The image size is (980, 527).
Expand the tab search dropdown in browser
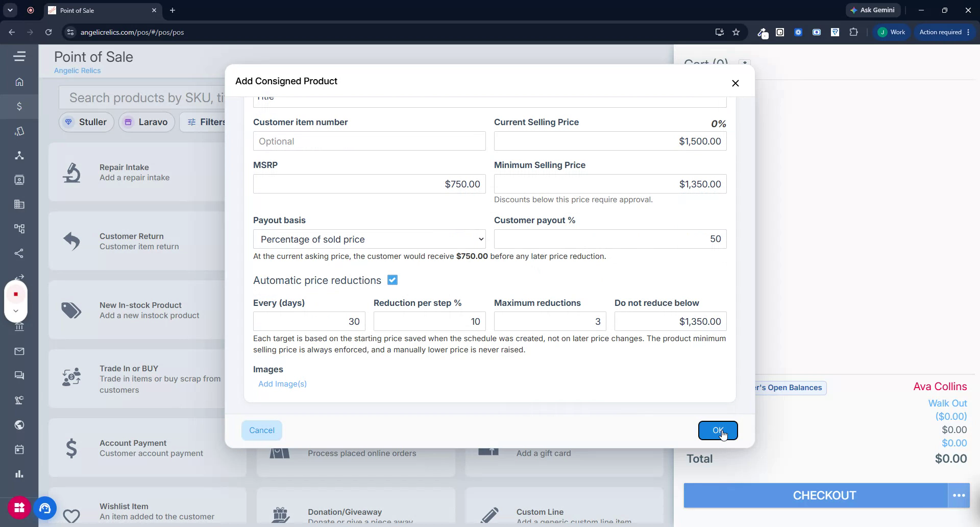(10, 10)
